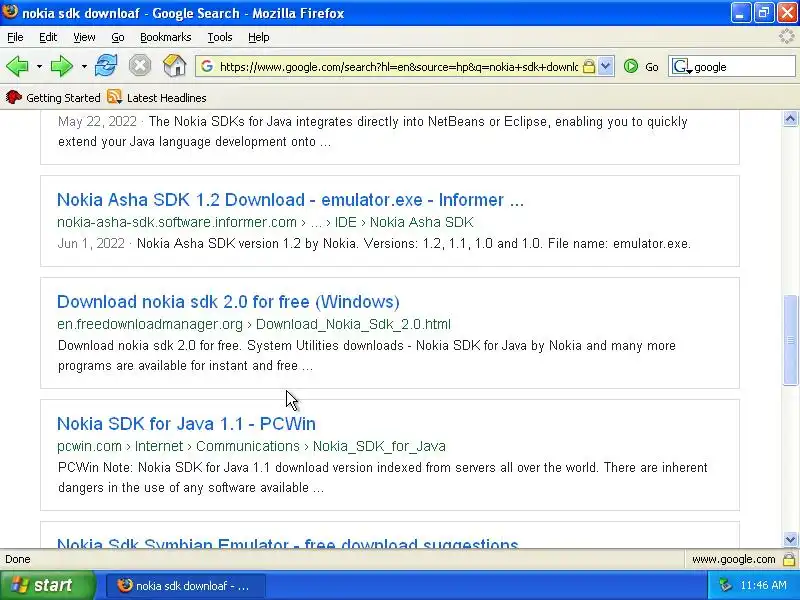Reload the page with the Refresh icon

click(x=106, y=66)
